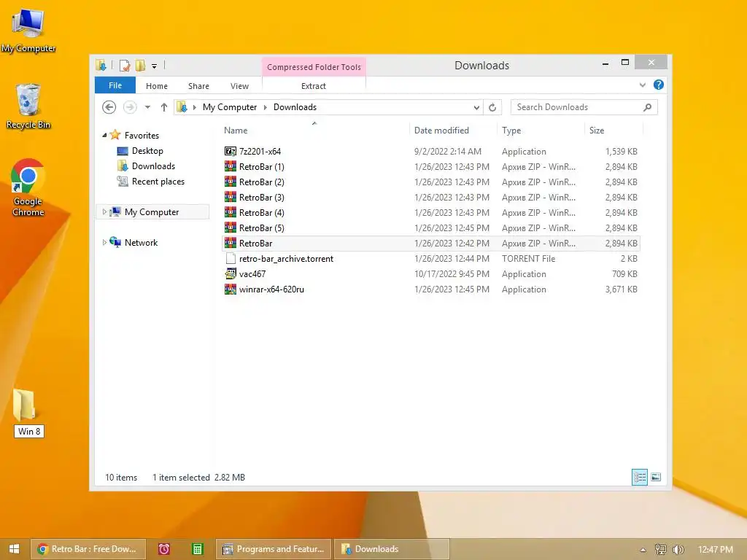Switch to the Home ribbon tab

(156, 86)
